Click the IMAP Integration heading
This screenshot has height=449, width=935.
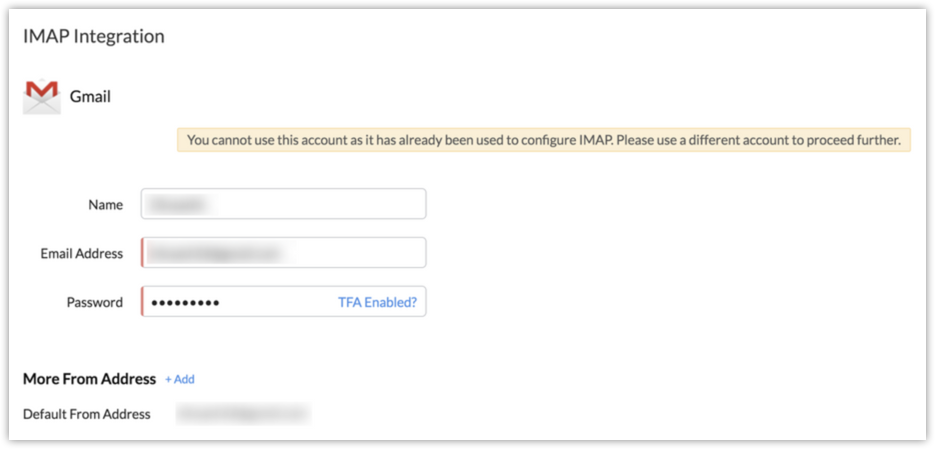[94, 36]
